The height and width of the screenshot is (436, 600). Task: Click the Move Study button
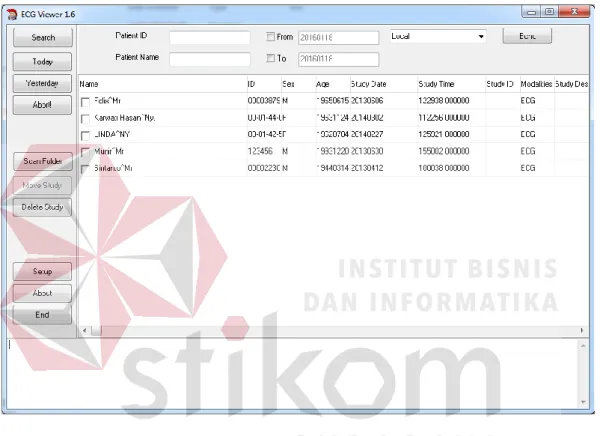point(42,185)
